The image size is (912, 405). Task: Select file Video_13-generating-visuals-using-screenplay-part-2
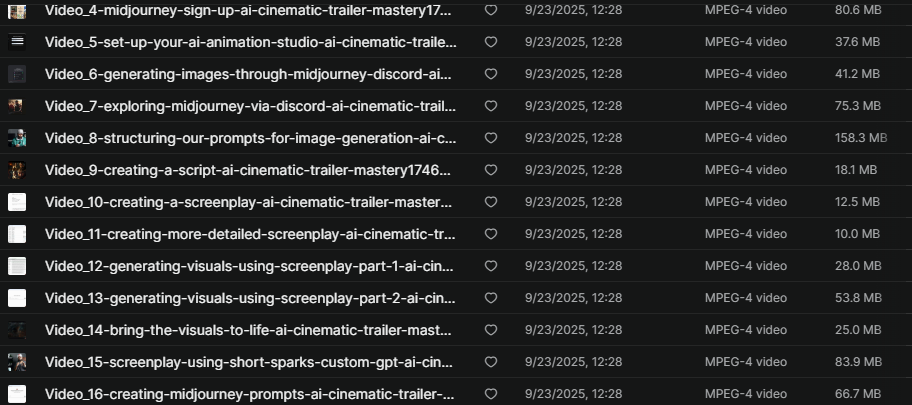(250, 298)
